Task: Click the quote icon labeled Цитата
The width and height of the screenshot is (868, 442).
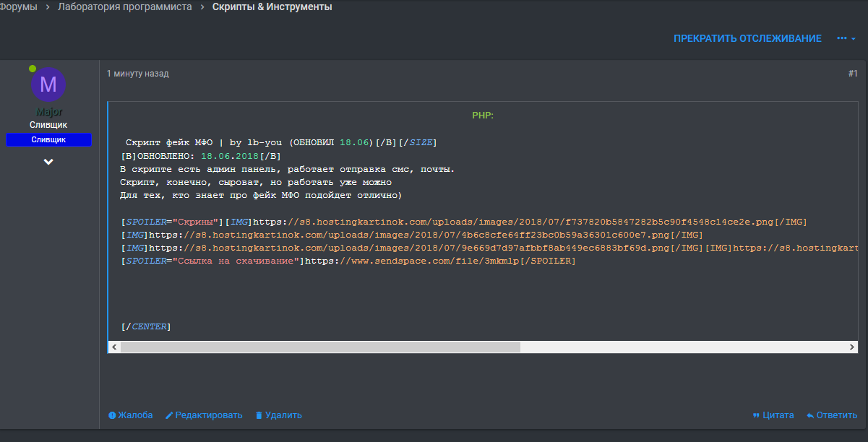Action: (x=756, y=415)
